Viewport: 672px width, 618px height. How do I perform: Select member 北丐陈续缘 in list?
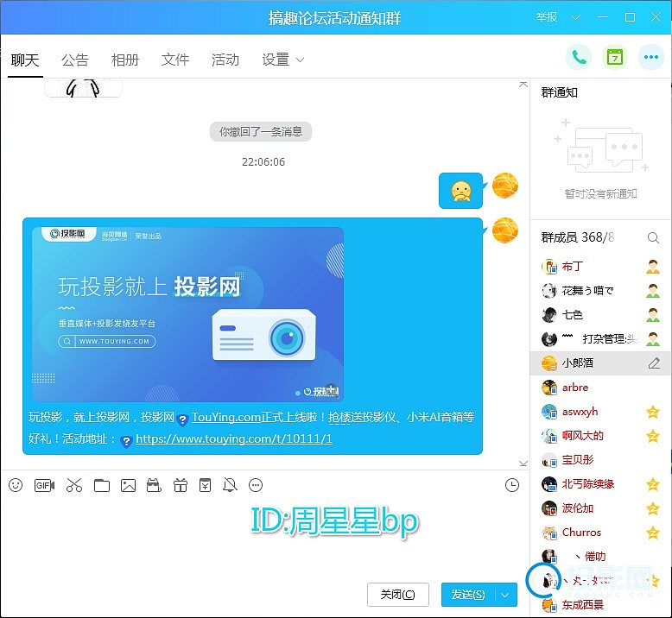pos(600,484)
